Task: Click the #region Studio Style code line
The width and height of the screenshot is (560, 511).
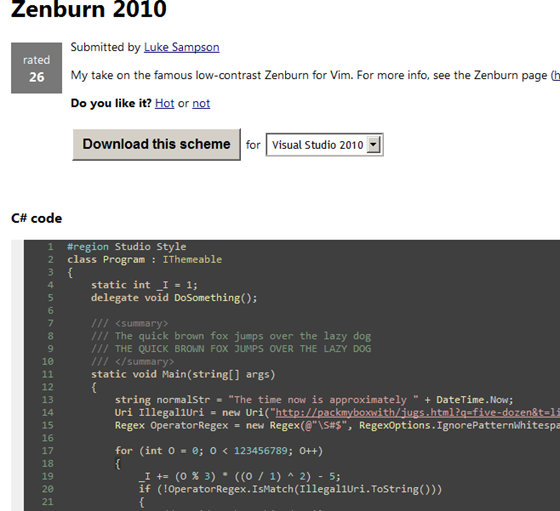Action: coord(127,247)
